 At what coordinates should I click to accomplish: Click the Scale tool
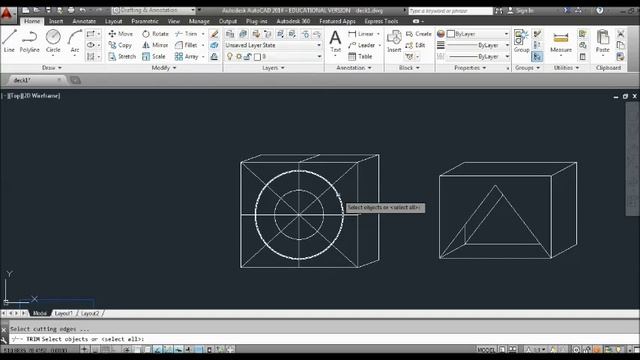coord(153,56)
